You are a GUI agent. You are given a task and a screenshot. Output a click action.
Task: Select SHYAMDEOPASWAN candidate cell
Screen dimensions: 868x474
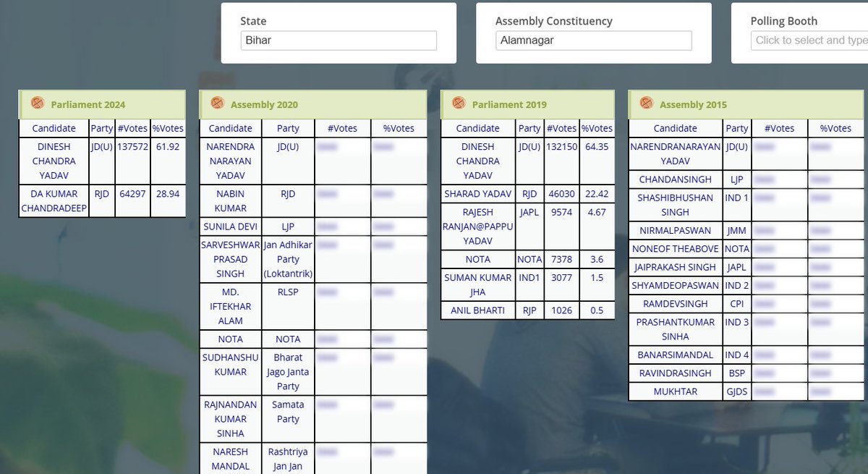[x=676, y=285]
